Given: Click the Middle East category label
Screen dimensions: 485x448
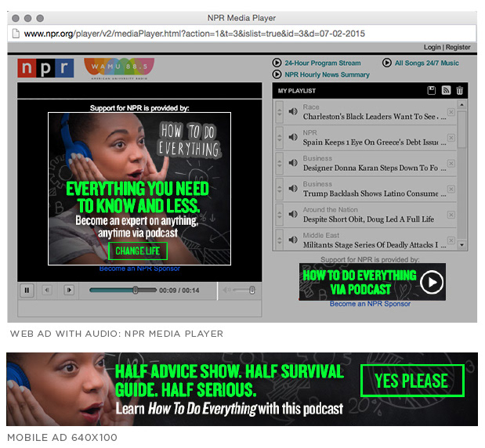Looking at the screenshot, I should click(320, 235).
